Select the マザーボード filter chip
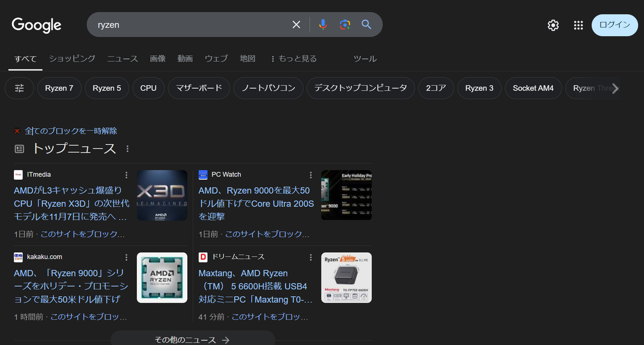Image resolution: width=644 pixels, height=345 pixels. click(x=199, y=88)
